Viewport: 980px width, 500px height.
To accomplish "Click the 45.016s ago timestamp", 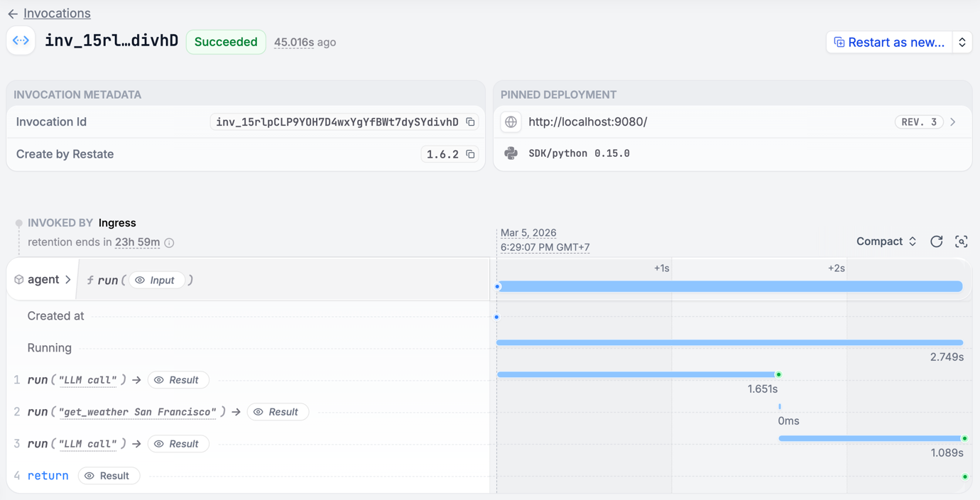I will 305,42.
